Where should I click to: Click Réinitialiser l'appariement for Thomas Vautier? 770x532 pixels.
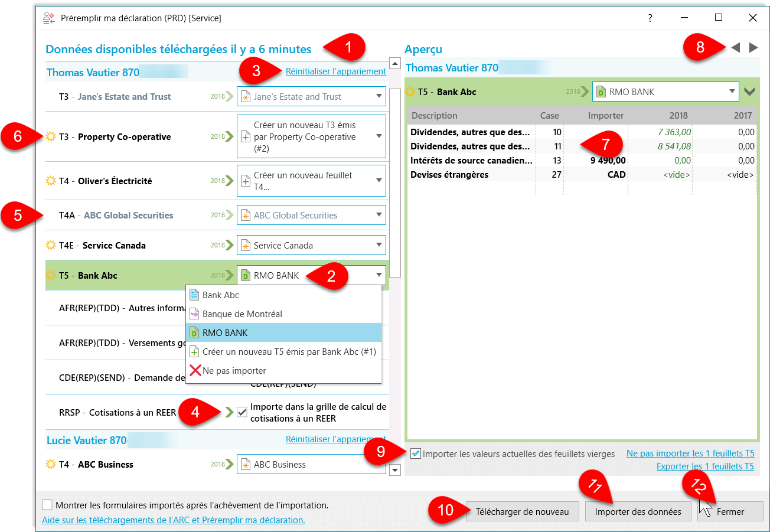click(336, 71)
